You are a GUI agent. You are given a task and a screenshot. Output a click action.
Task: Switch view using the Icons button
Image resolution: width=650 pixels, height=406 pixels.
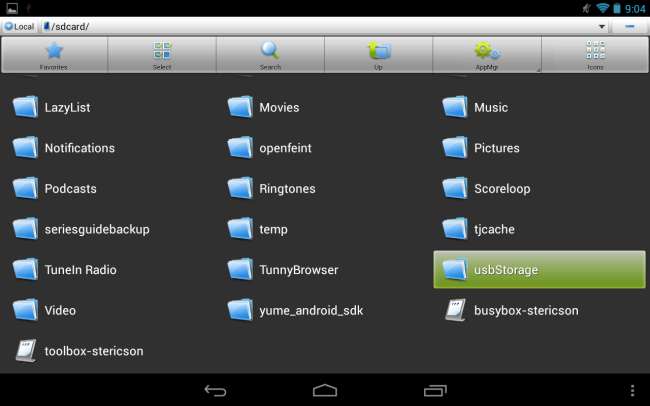tap(595, 55)
